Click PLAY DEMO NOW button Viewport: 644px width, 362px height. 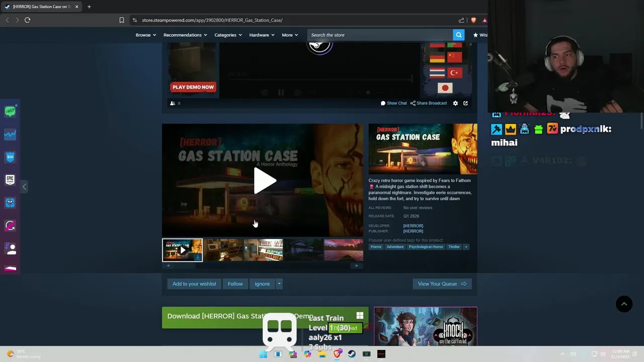click(193, 87)
